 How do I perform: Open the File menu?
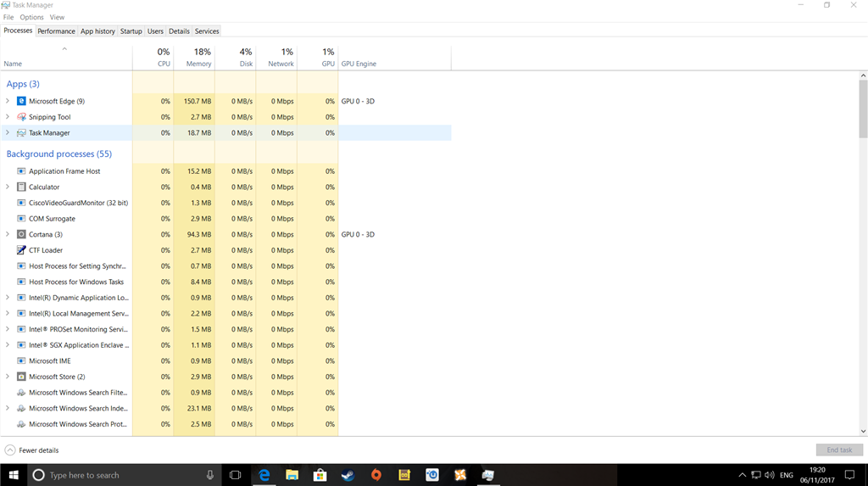tap(8, 17)
